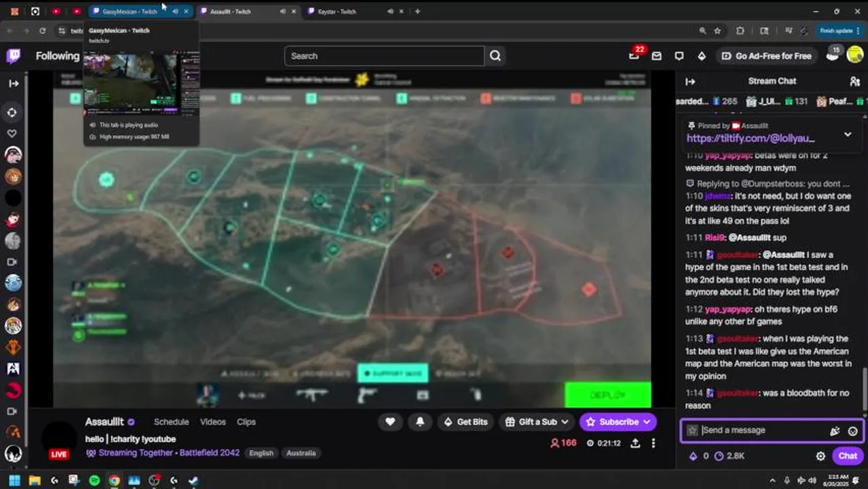Click username Risi9 in chat
Viewport: 868px width, 489px height.
(715, 238)
